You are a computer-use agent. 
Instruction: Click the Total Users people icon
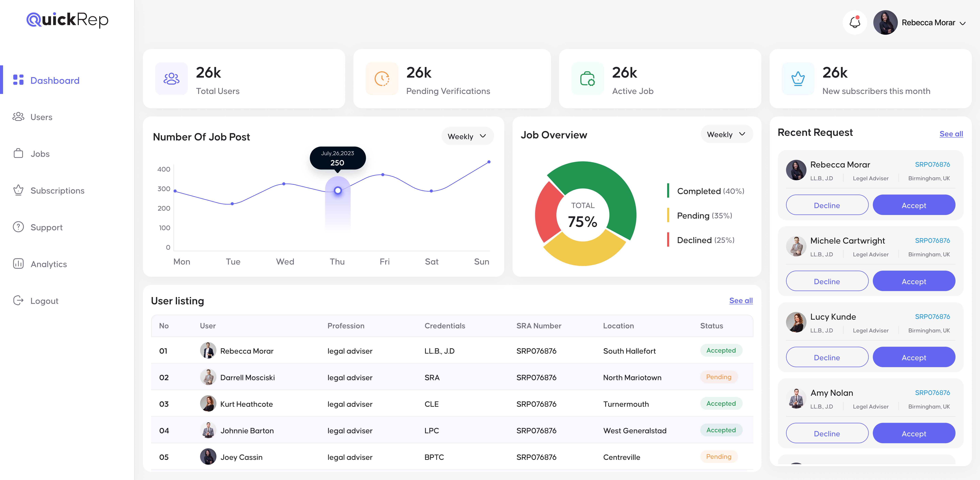pos(171,79)
